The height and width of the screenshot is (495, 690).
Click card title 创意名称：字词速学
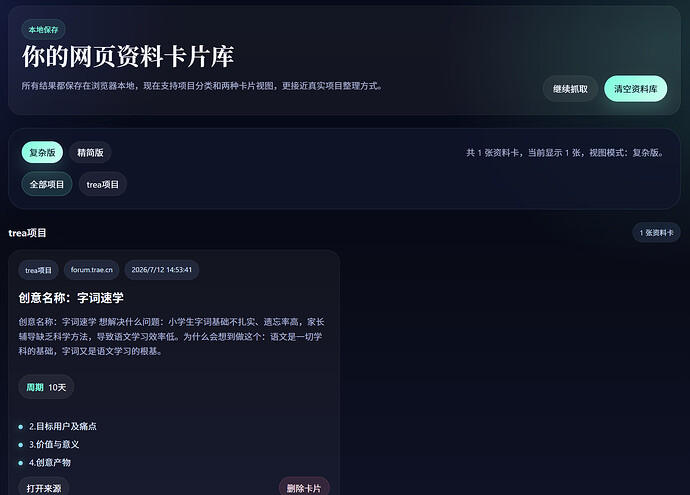point(71,298)
